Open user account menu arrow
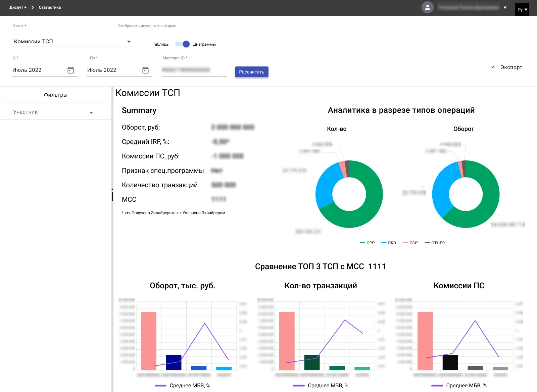The image size is (537, 392). [x=505, y=8]
